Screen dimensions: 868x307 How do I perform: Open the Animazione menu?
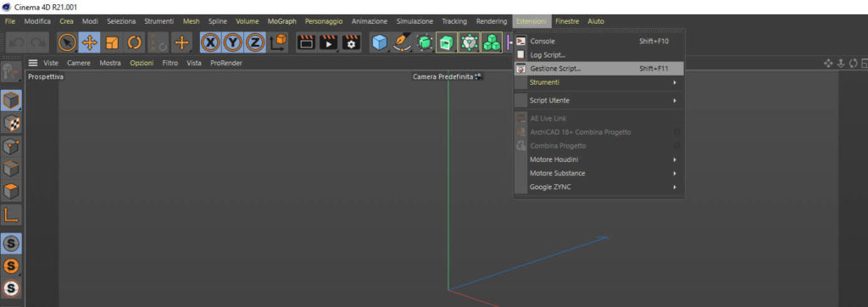click(x=370, y=21)
